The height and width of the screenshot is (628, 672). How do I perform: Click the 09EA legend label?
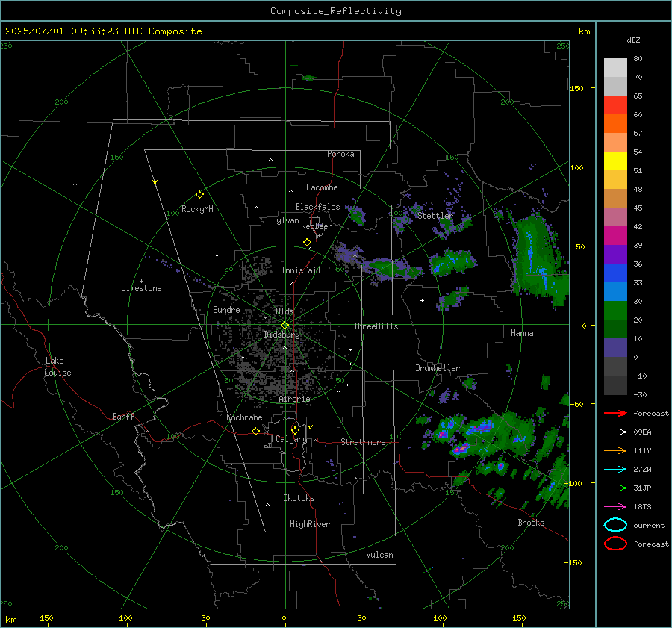click(x=642, y=432)
